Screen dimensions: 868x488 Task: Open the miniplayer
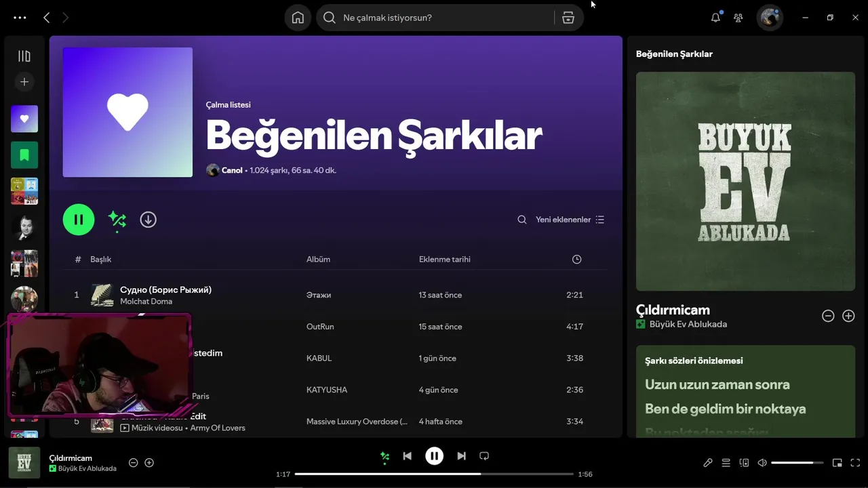point(837,463)
